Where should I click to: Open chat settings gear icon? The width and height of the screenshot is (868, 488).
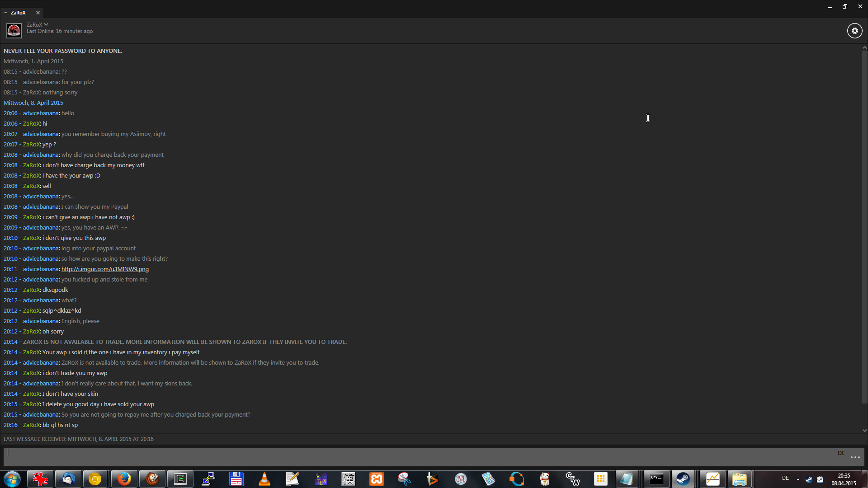pos(854,31)
